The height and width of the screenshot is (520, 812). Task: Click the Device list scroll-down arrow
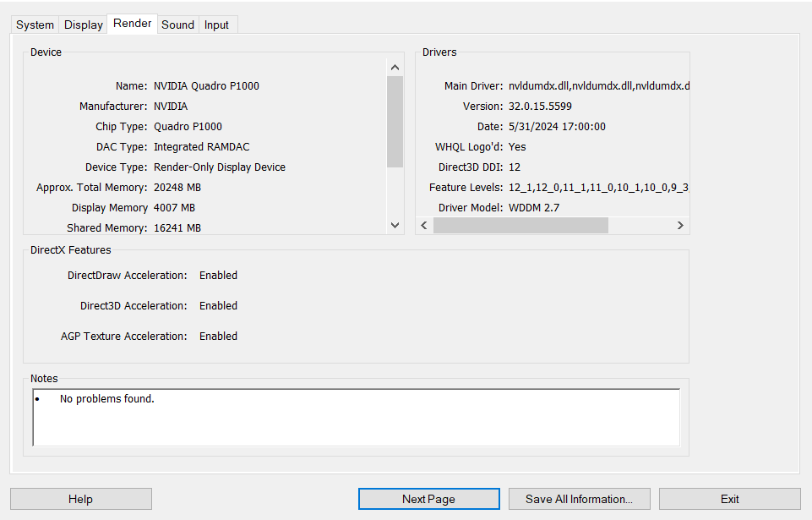point(395,225)
